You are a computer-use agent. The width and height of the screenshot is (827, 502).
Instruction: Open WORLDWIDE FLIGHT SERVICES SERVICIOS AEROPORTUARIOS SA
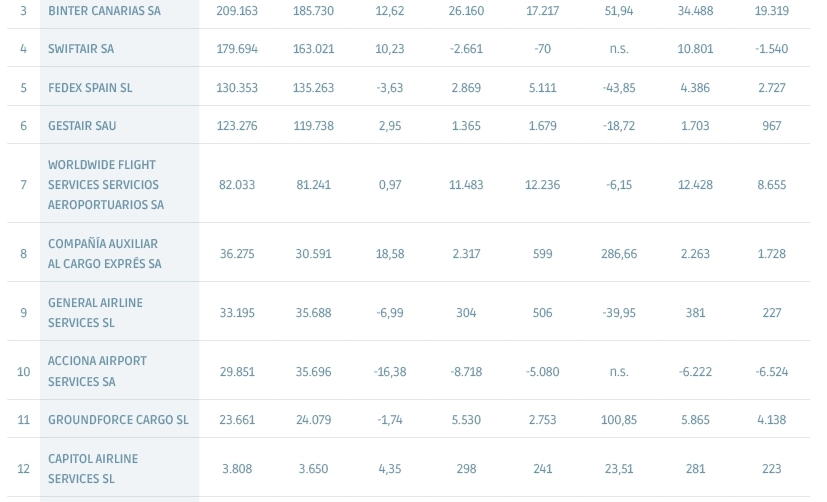click(105, 185)
